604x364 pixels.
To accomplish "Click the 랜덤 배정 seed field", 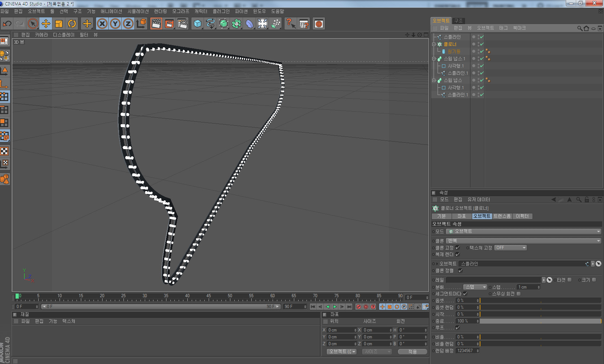I will [468, 351].
